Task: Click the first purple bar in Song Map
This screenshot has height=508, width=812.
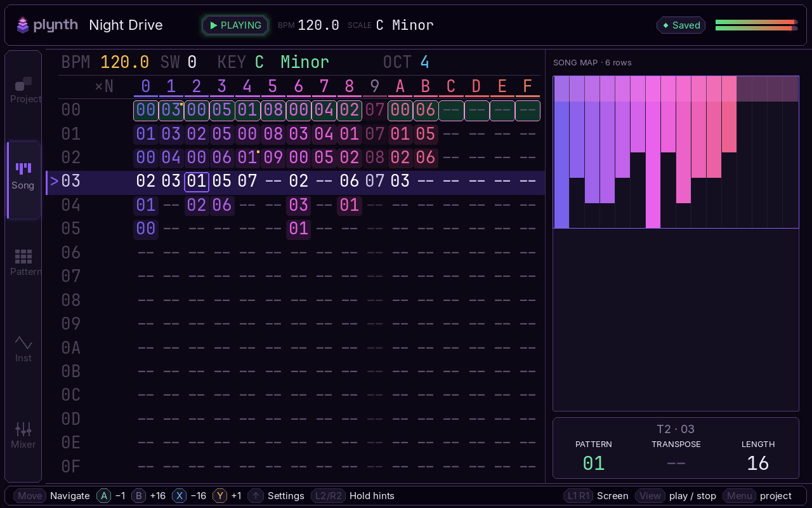Action: pos(561,152)
